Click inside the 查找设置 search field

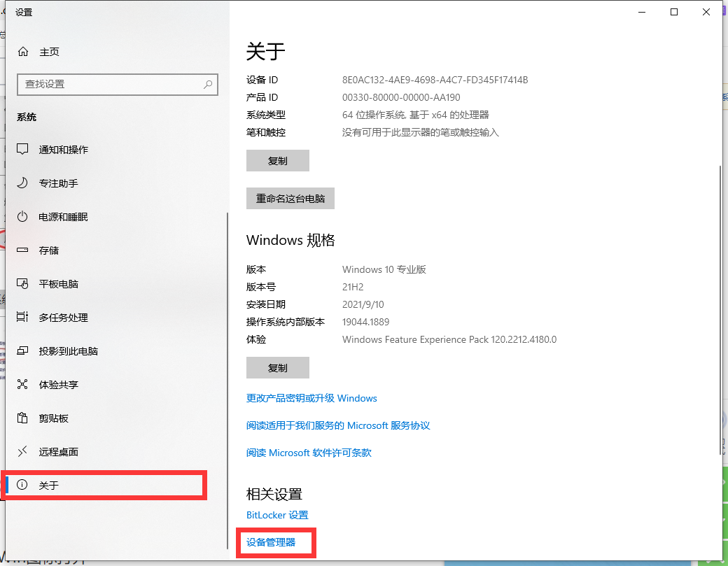(x=108, y=84)
